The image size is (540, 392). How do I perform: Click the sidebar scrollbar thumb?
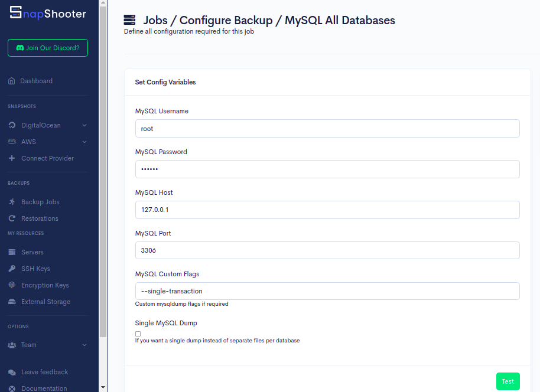103,171
